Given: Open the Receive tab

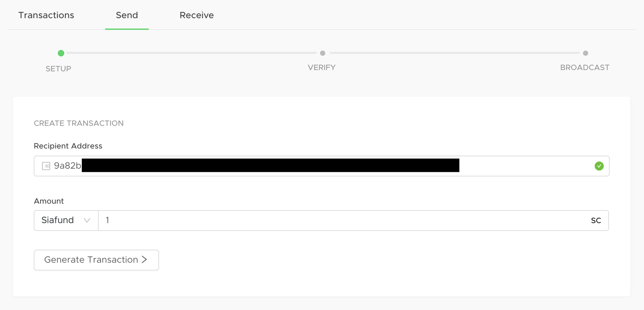Looking at the screenshot, I should point(197,15).
